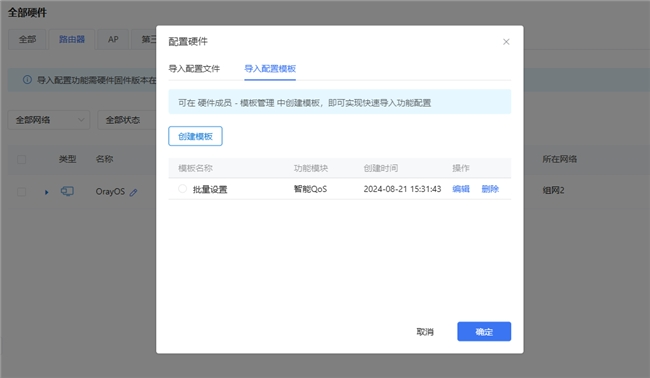The image size is (650, 378).
Task: Switch to the 导入配置文件 tab
Action: pyautogui.click(x=194, y=69)
